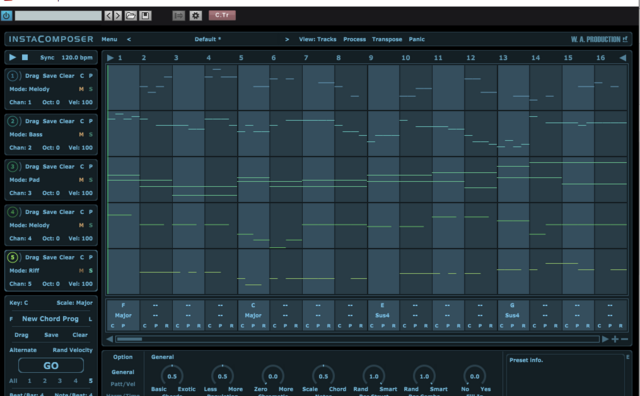Save preset with floppy disk icon
640x396 pixels.
[145, 16]
